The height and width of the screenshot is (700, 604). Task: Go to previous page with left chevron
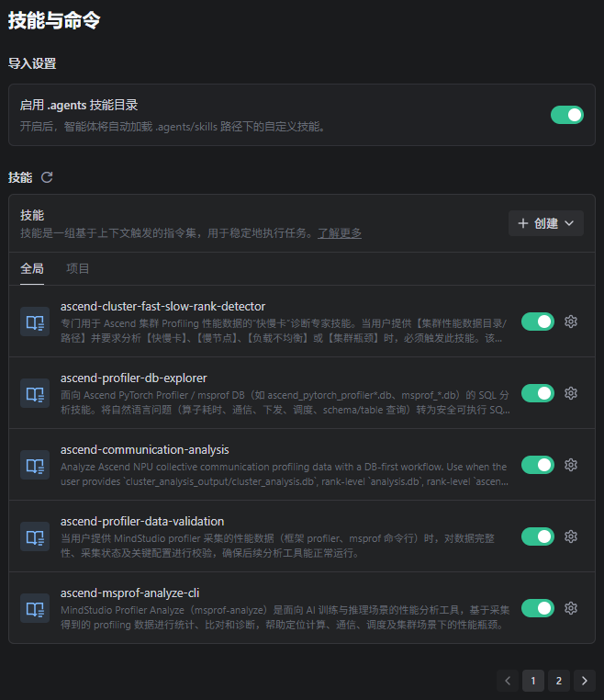click(508, 681)
